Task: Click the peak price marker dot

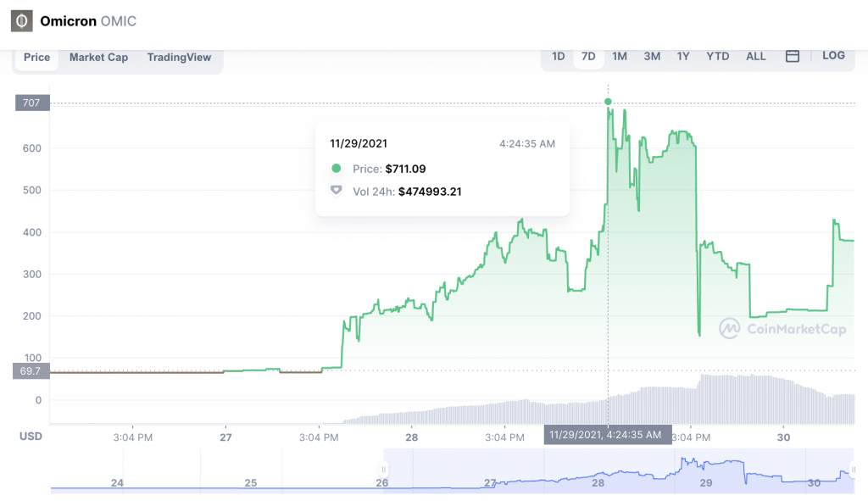Action: click(608, 102)
